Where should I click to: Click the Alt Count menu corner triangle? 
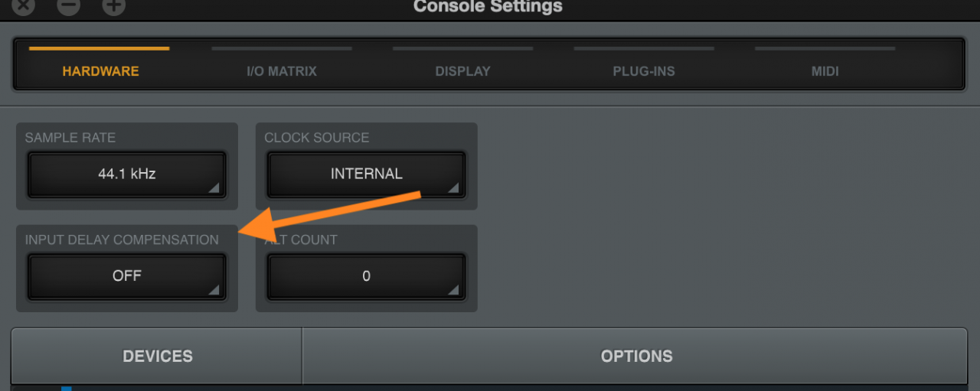(x=453, y=289)
